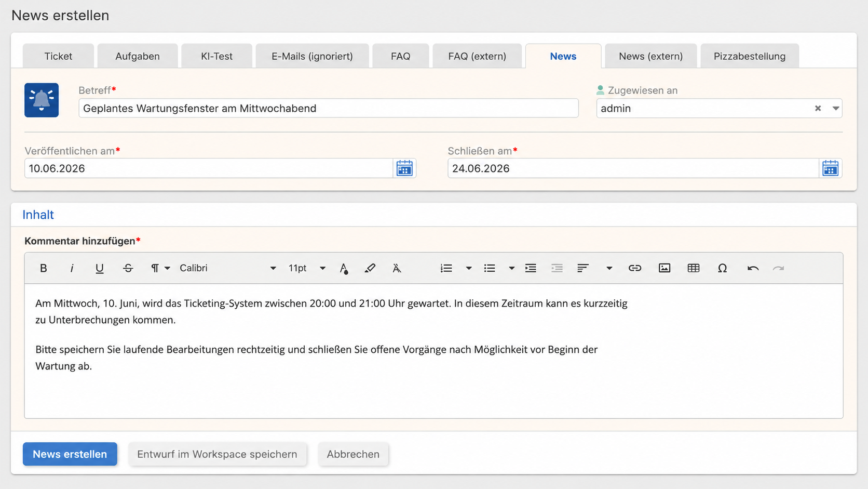Open the Pizzabestellung tab
868x489 pixels.
[x=750, y=56]
